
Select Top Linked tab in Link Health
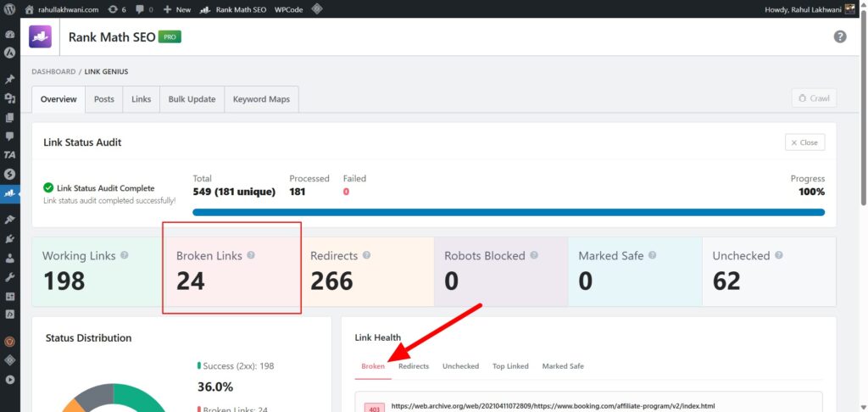[x=510, y=366]
